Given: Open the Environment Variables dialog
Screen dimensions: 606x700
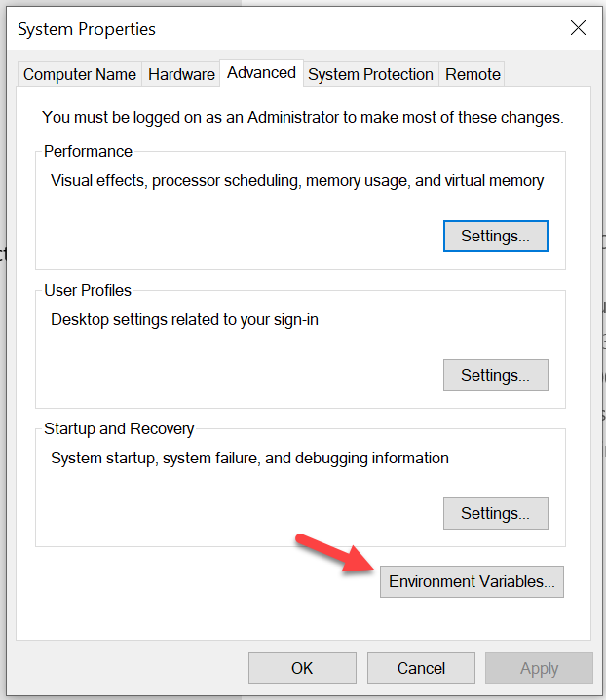Looking at the screenshot, I should pyautogui.click(x=472, y=582).
